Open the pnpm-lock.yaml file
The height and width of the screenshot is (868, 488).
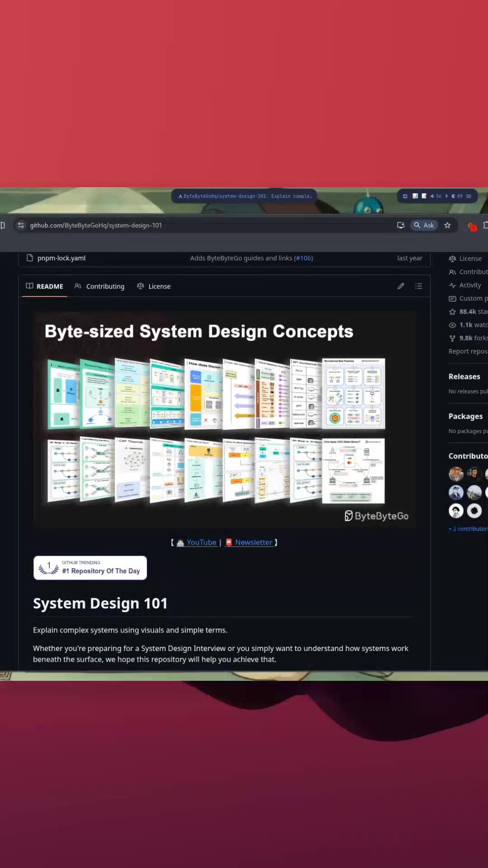point(61,258)
